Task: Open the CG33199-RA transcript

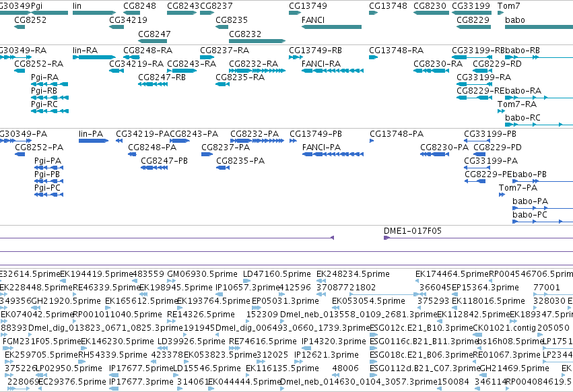Action: 474,84
